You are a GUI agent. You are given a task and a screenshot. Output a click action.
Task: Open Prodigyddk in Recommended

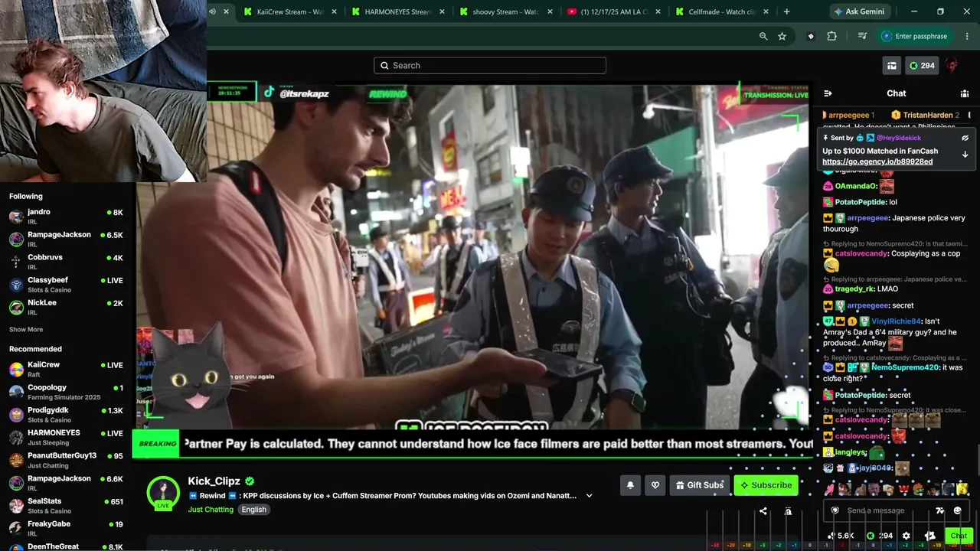pyautogui.click(x=66, y=415)
